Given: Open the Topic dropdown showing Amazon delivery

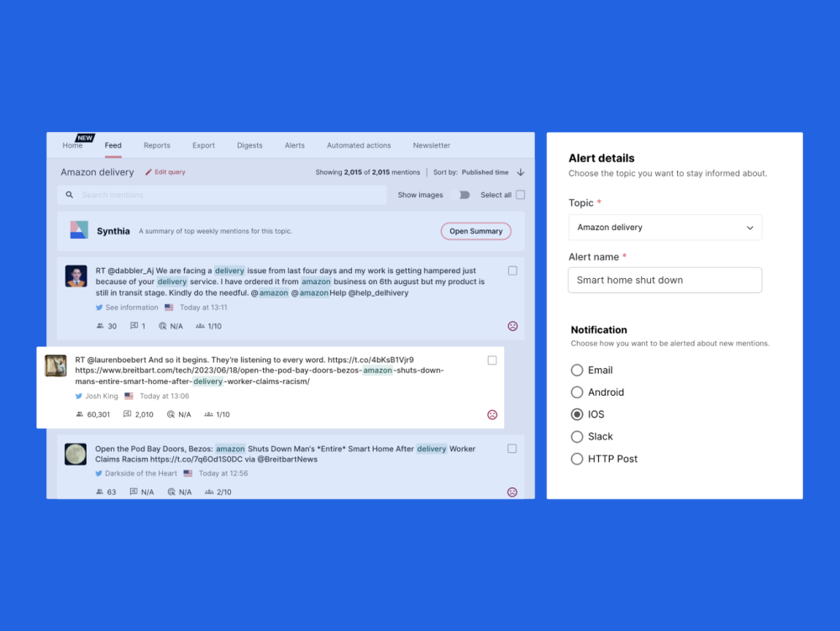Looking at the screenshot, I should 664,227.
